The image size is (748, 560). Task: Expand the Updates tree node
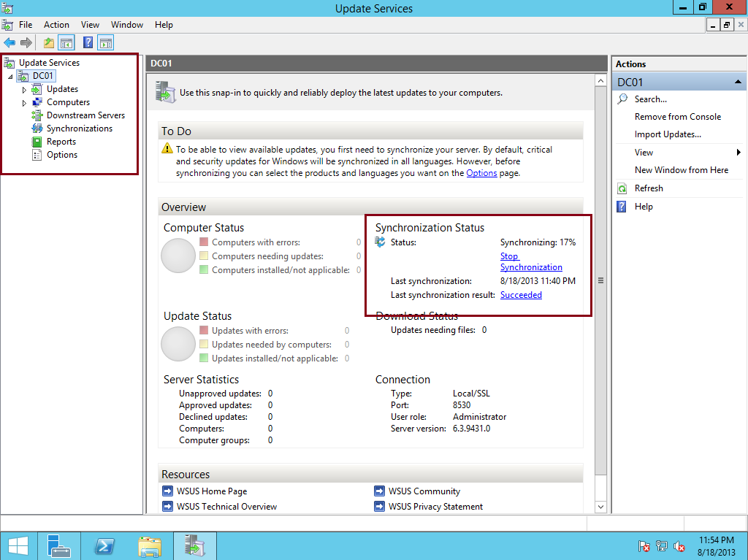click(24, 90)
